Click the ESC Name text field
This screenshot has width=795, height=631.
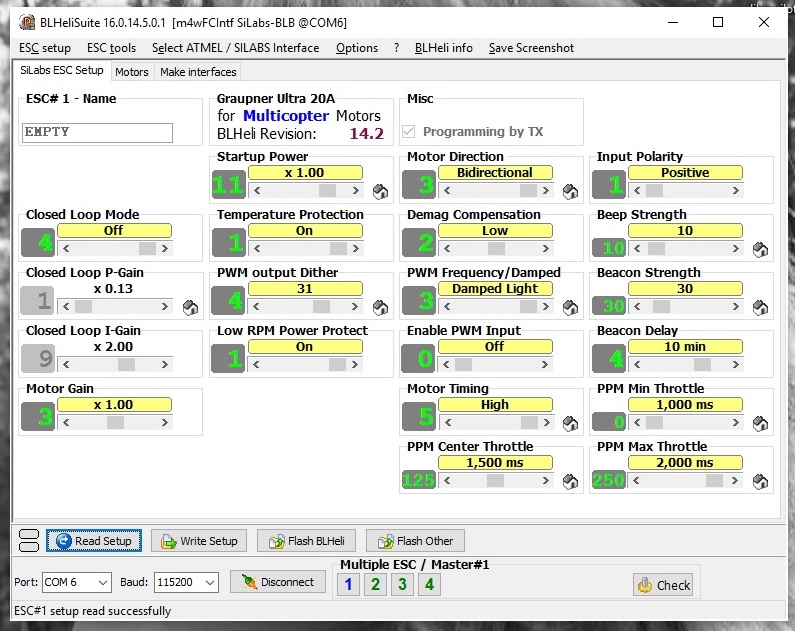pos(97,132)
